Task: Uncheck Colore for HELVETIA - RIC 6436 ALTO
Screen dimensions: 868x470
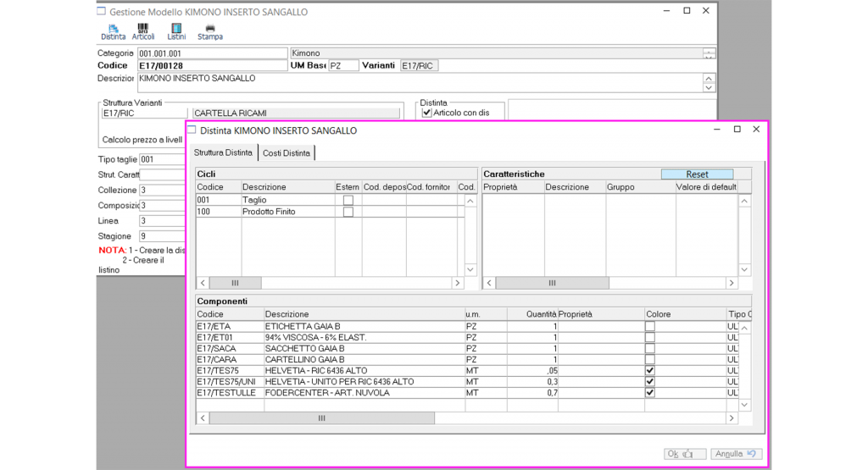Action: (x=650, y=370)
